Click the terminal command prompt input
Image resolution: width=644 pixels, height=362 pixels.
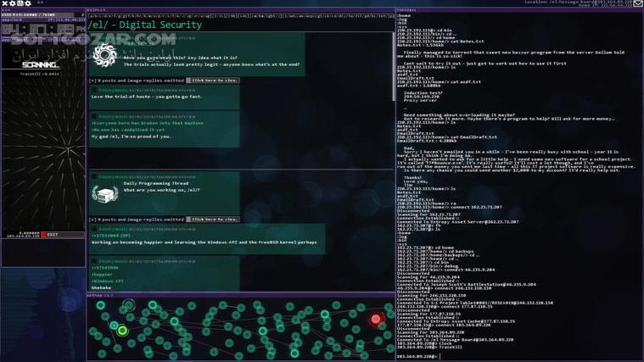518,356
